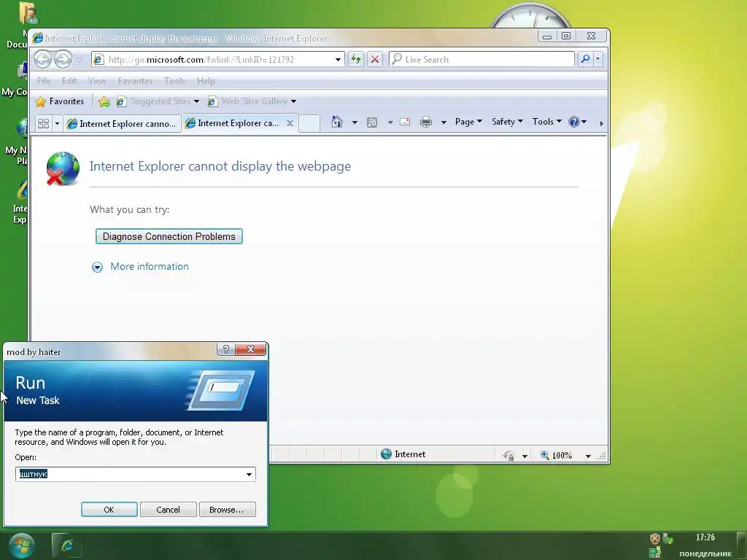Click the Windows Start orb
Screen dimensions: 747x560
pyautogui.click(x=21, y=545)
